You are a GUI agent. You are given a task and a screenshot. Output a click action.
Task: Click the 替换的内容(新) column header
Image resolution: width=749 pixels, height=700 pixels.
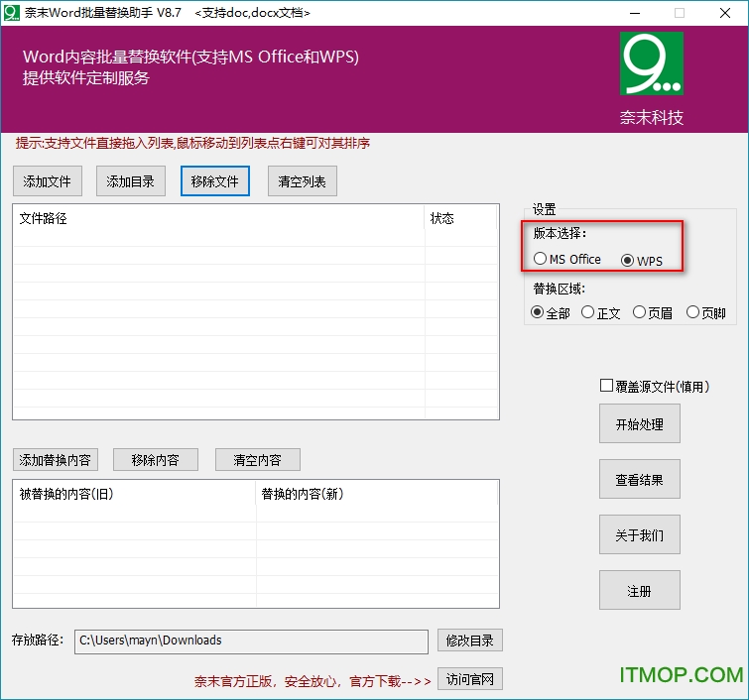(377, 494)
